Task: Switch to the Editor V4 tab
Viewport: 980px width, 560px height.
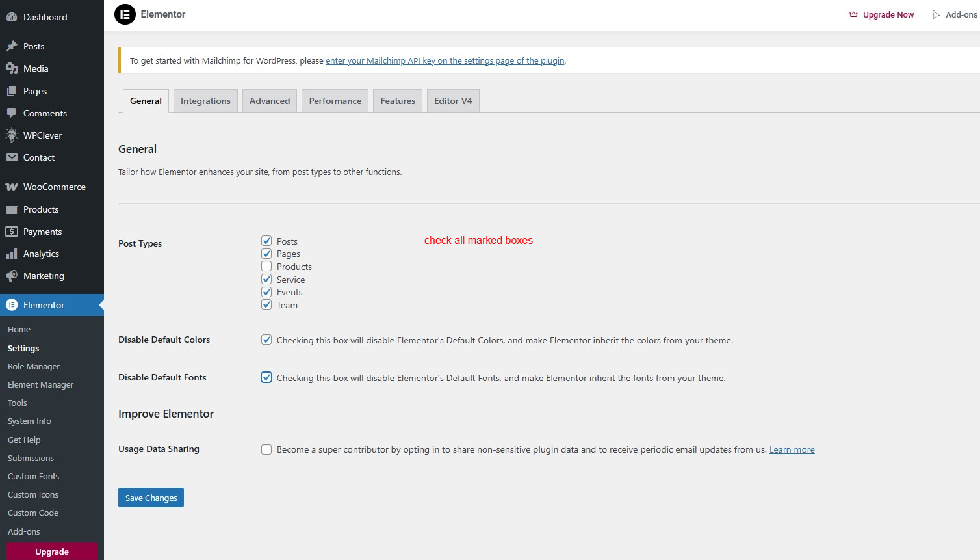Action: [453, 101]
